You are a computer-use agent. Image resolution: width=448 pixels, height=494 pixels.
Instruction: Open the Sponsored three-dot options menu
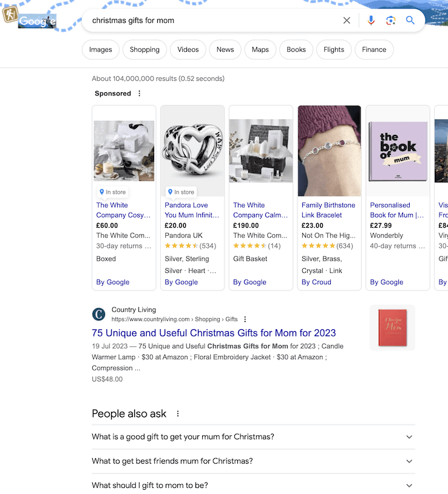140,94
